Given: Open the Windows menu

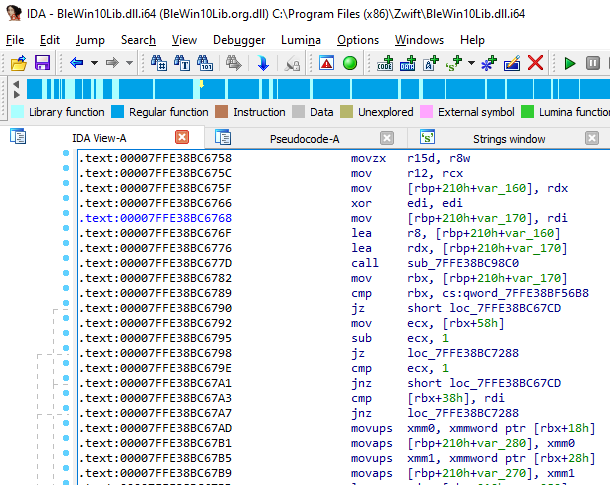Looking at the screenshot, I should (x=419, y=40).
